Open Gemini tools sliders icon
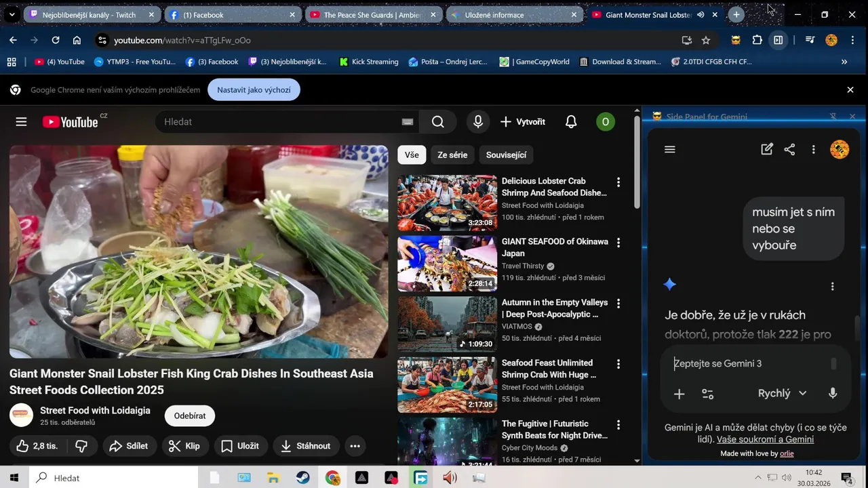868x488 pixels. point(708,394)
